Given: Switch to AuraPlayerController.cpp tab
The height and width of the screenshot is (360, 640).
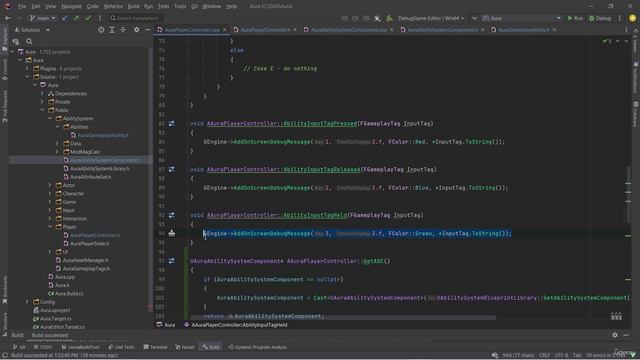Looking at the screenshot, I should (192, 30).
